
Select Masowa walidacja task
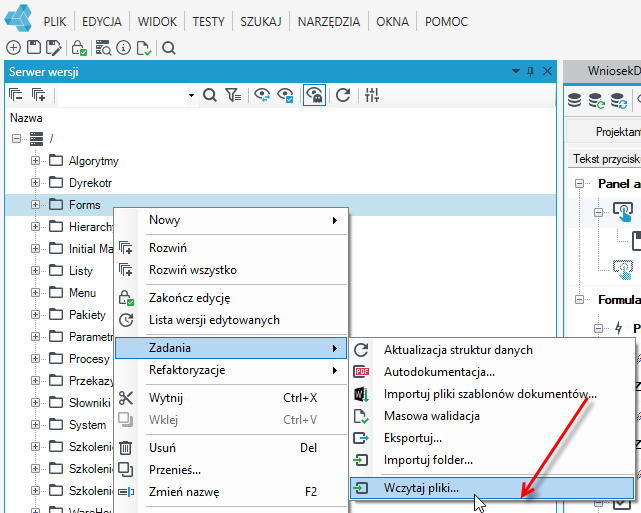tap(492, 416)
